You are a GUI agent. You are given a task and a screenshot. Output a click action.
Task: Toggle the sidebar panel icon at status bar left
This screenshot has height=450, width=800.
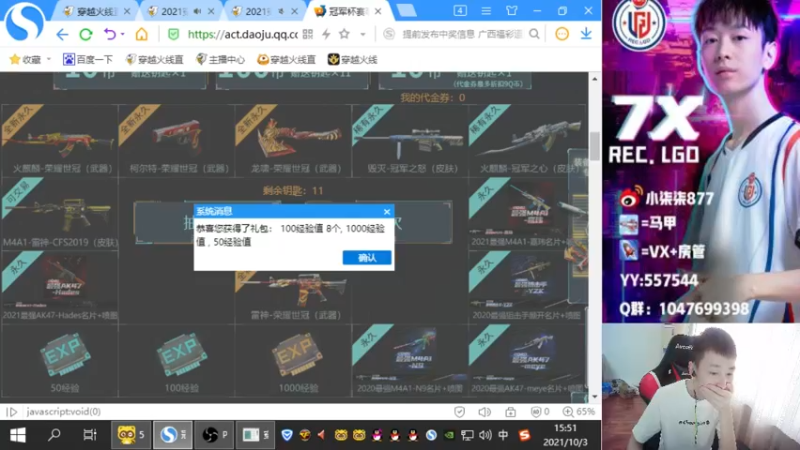pyautogui.click(x=11, y=412)
